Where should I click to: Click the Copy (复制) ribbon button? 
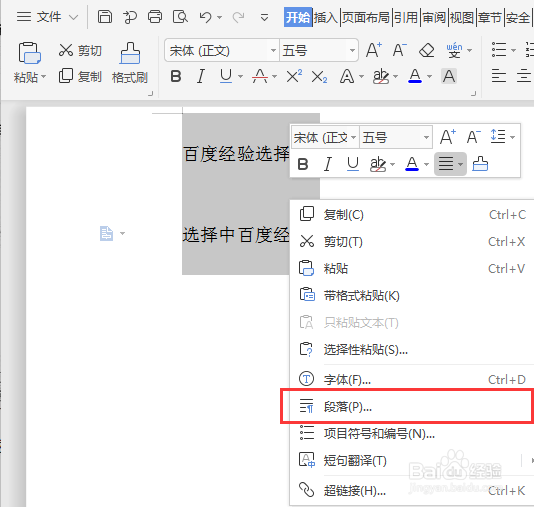click(80, 76)
